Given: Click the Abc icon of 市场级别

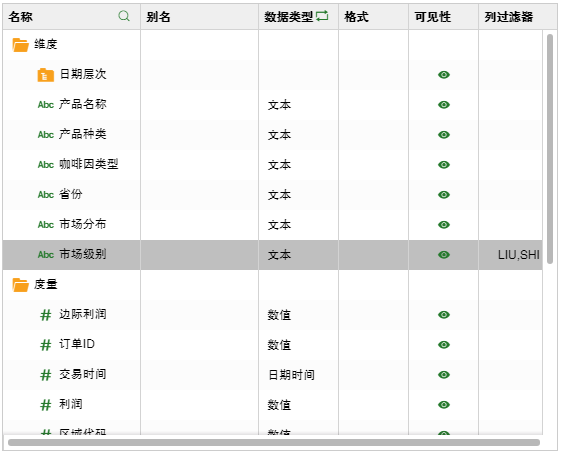Looking at the screenshot, I should click(46, 255).
